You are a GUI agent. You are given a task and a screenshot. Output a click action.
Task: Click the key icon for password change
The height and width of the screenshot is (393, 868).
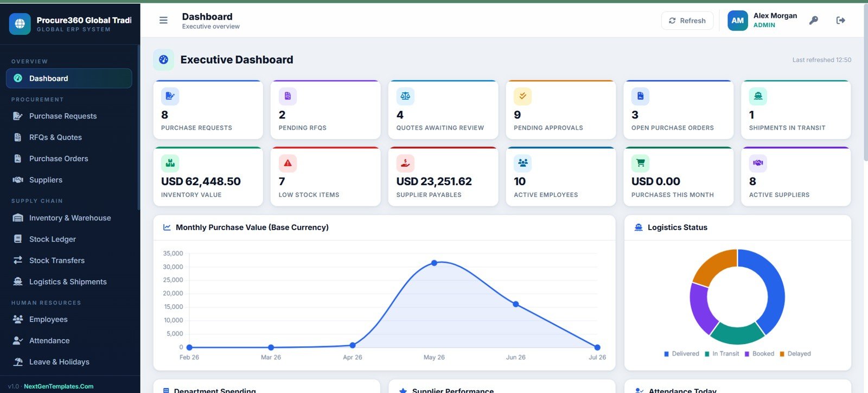[813, 21]
